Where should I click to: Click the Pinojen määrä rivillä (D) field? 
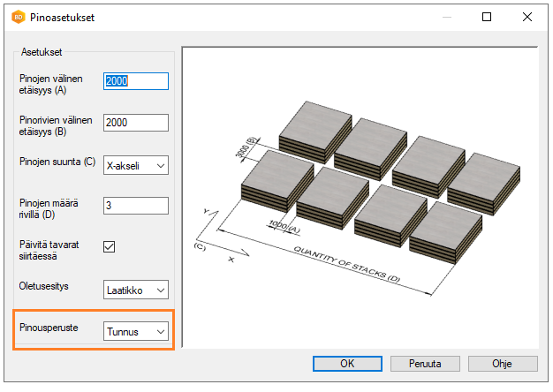tap(135, 206)
